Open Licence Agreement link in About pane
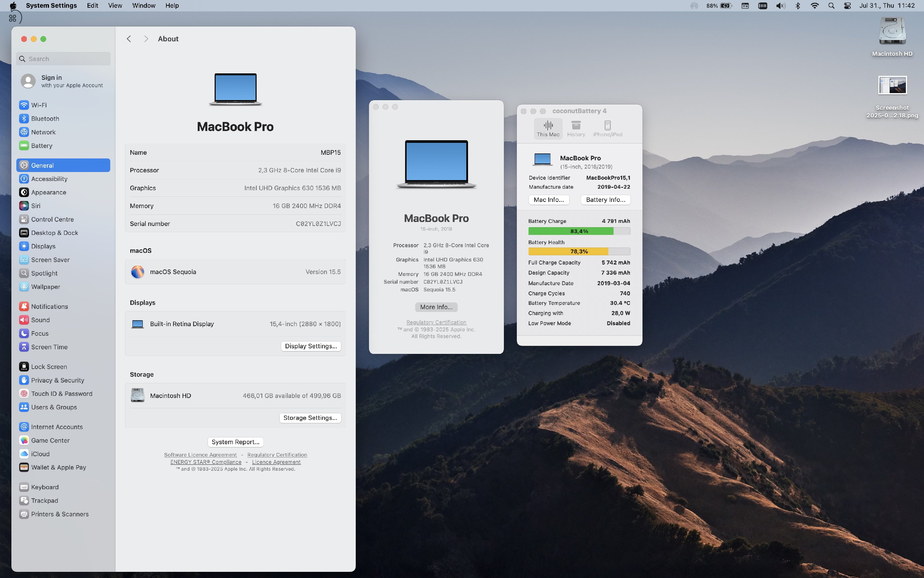This screenshot has width=924, height=578. pyautogui.click(x=276, y=462)
